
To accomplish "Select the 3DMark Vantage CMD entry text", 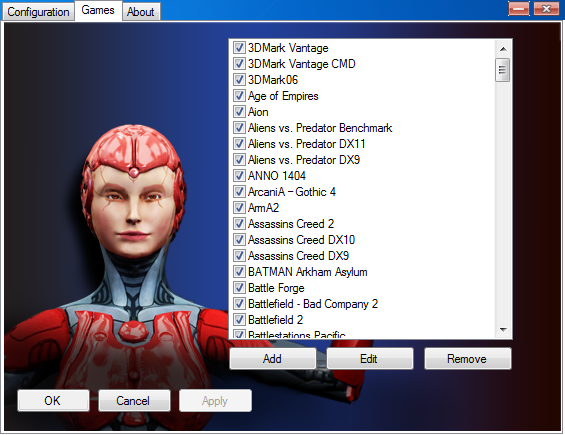I will coord(302,64).
